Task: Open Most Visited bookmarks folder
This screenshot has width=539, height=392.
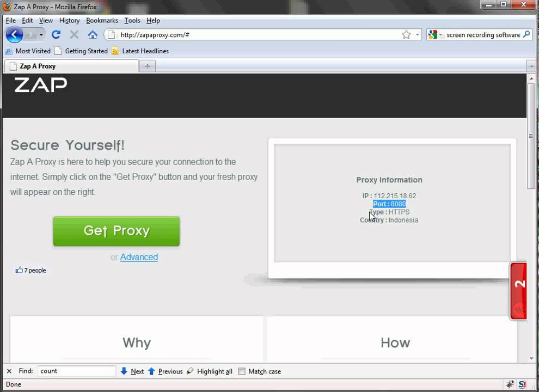Action: [x=28, y=51]
